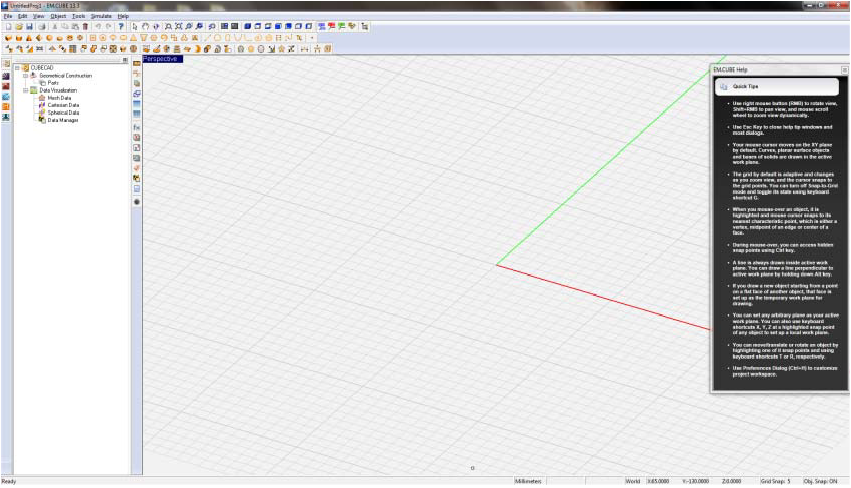Collapse the Data Visualization node

point(25,90)
